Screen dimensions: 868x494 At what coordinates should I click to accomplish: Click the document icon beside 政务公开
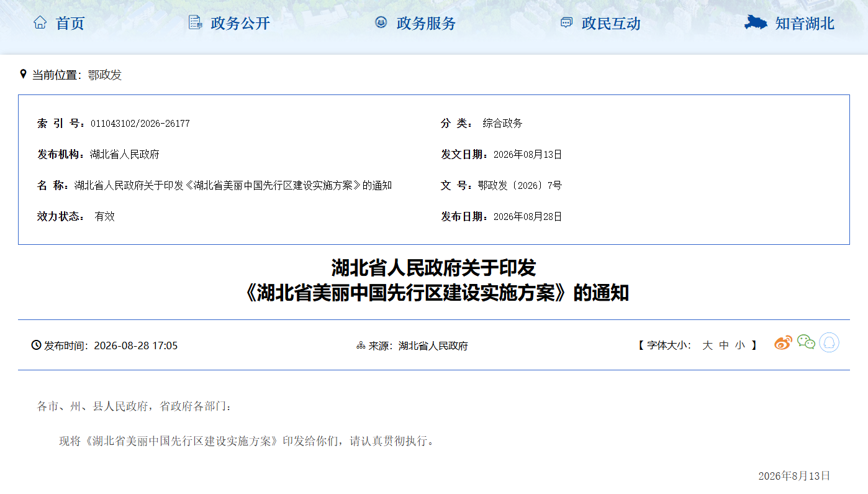tap(195, 23)
